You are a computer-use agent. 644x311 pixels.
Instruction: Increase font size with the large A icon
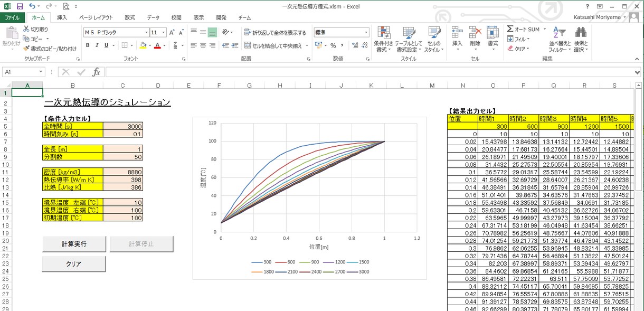tap(172, 32)
